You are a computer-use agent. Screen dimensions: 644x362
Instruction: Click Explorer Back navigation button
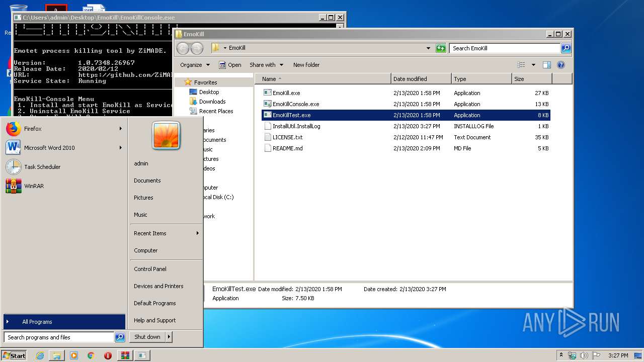coord(183,48)
